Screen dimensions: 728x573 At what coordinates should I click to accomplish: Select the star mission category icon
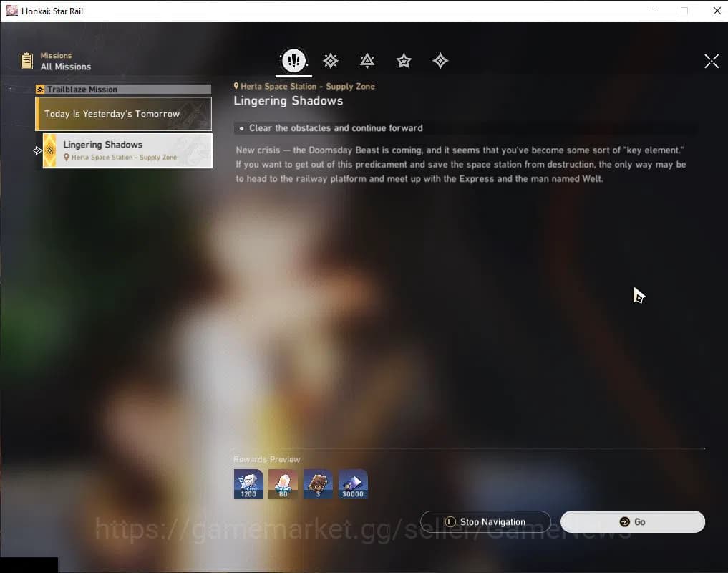404,61
